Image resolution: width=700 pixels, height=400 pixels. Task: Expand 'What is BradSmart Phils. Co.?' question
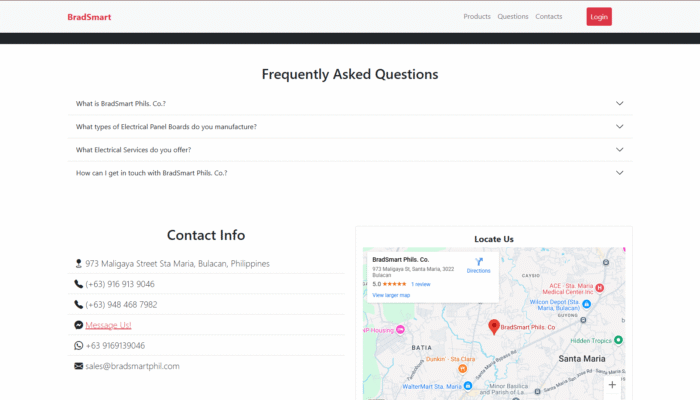tap(350, 104)
